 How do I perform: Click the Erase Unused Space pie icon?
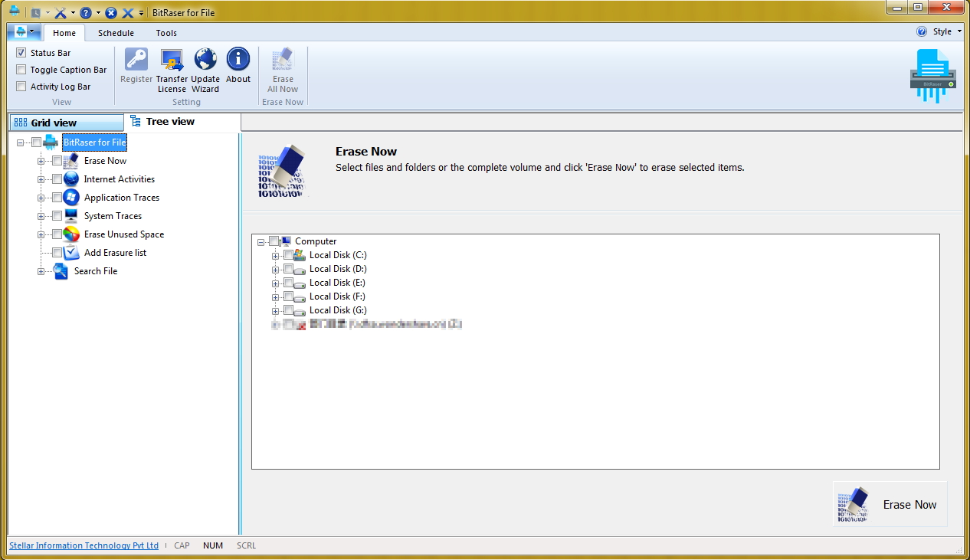71,234
